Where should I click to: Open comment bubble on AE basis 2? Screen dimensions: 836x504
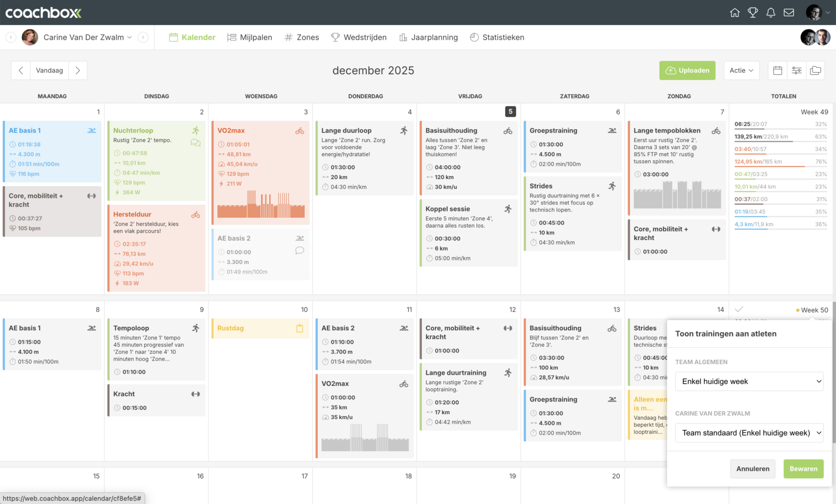point(299,250)
